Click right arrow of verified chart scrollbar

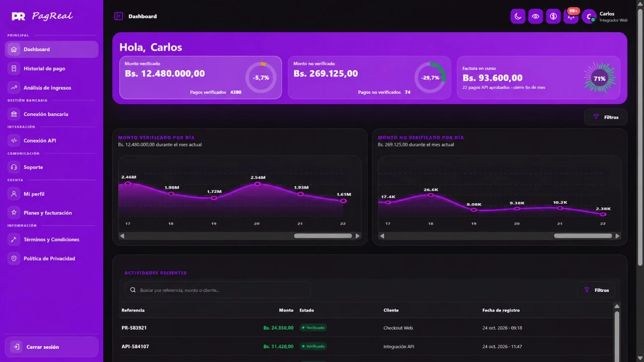coord(358,236)
